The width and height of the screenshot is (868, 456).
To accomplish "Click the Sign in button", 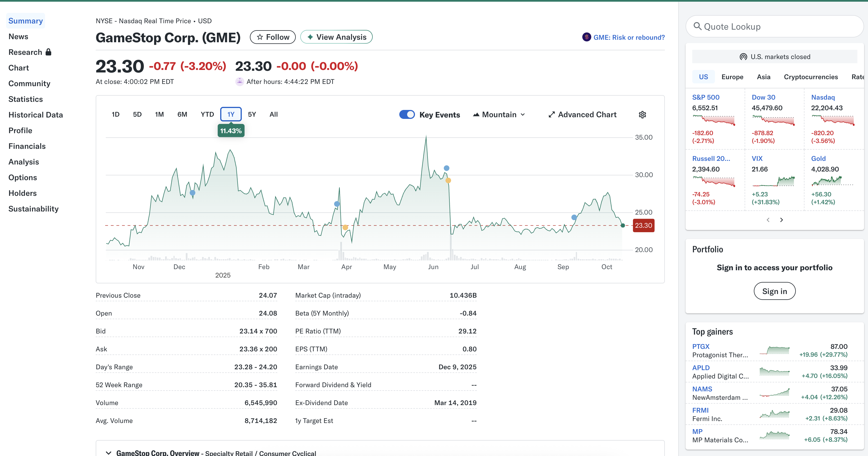I will [x=774, y=291].
